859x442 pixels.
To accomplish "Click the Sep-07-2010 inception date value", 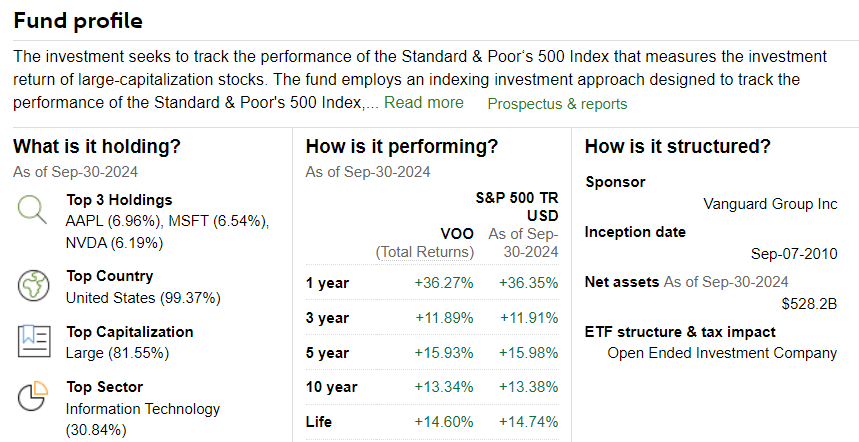I will pos(794,254).
